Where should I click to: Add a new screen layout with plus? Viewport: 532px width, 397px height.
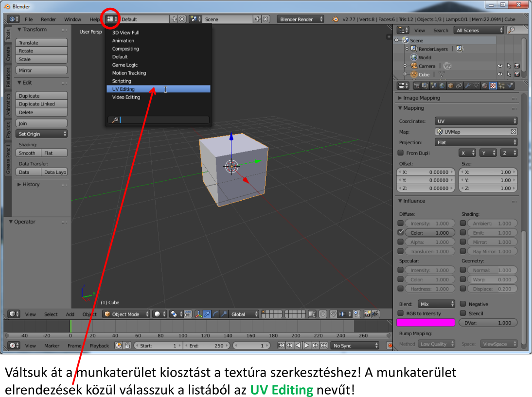174,19
